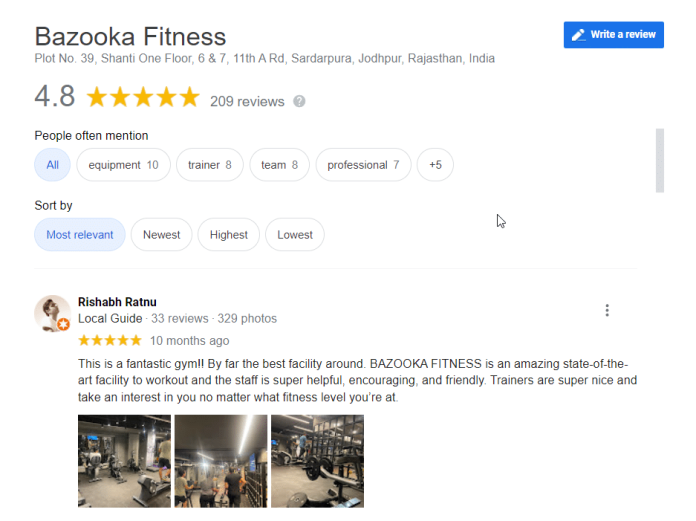
Task: Click the Write a review button
Action: [613, 35]
